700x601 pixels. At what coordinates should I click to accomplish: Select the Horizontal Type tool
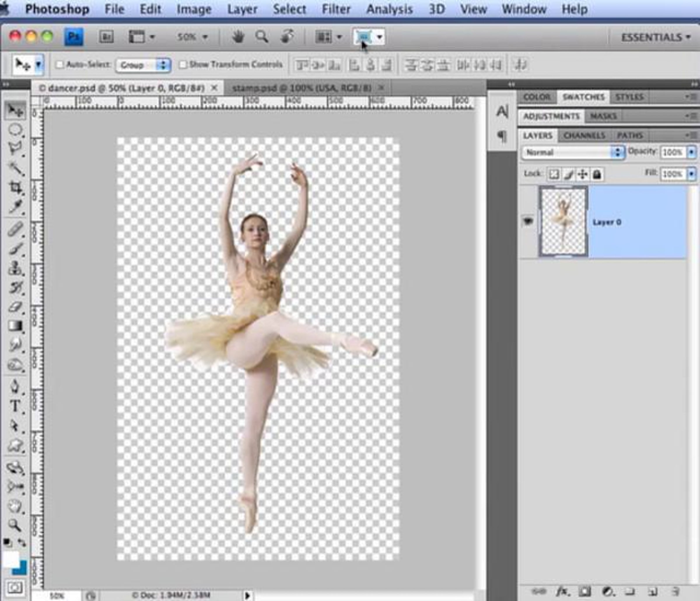[x=15, y=406]
